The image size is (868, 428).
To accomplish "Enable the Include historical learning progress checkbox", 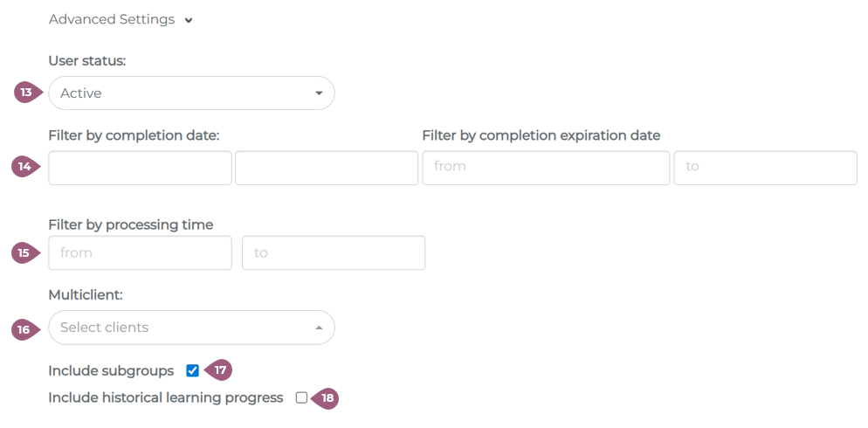I will (301, 397).
